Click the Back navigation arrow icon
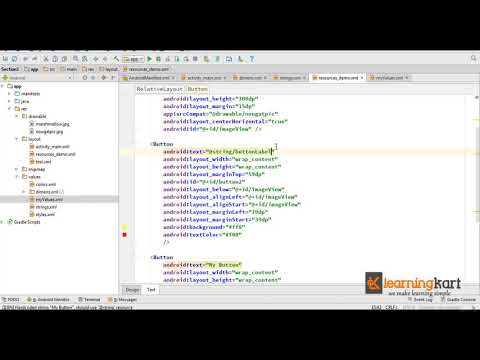The image size is (480, 360). pos(96,59)
